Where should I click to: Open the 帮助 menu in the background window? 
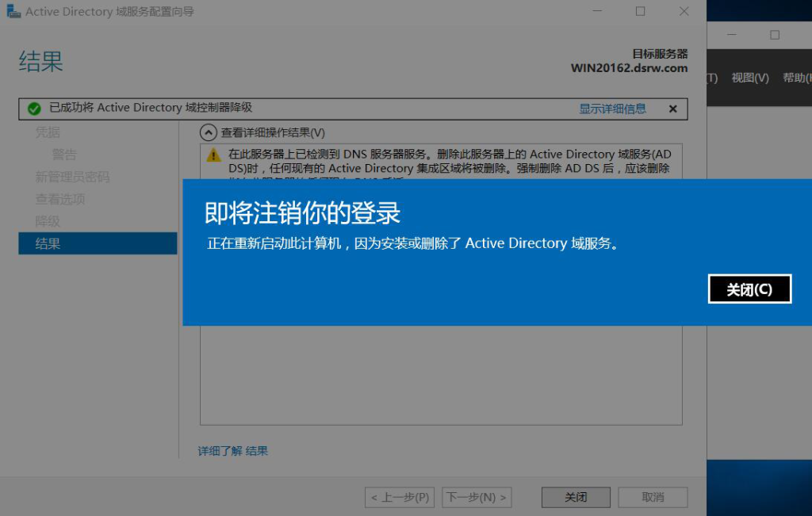coord(796,78)
